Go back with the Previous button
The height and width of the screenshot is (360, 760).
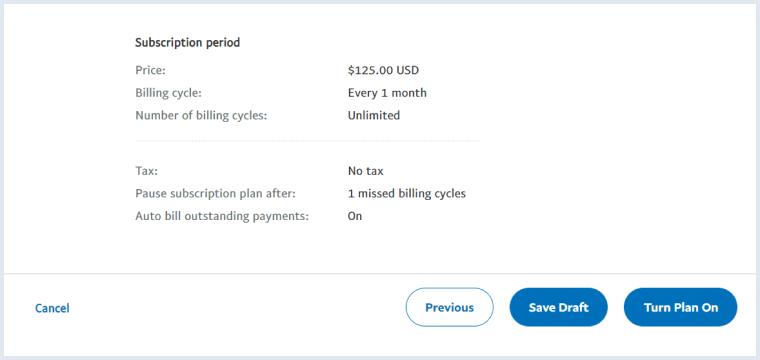pos(449,307)
